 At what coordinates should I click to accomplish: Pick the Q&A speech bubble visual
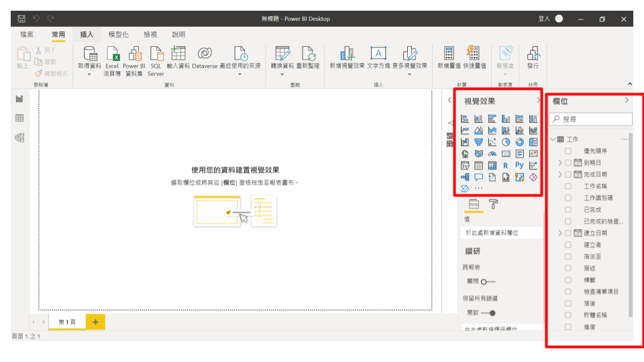pos(478,177)
